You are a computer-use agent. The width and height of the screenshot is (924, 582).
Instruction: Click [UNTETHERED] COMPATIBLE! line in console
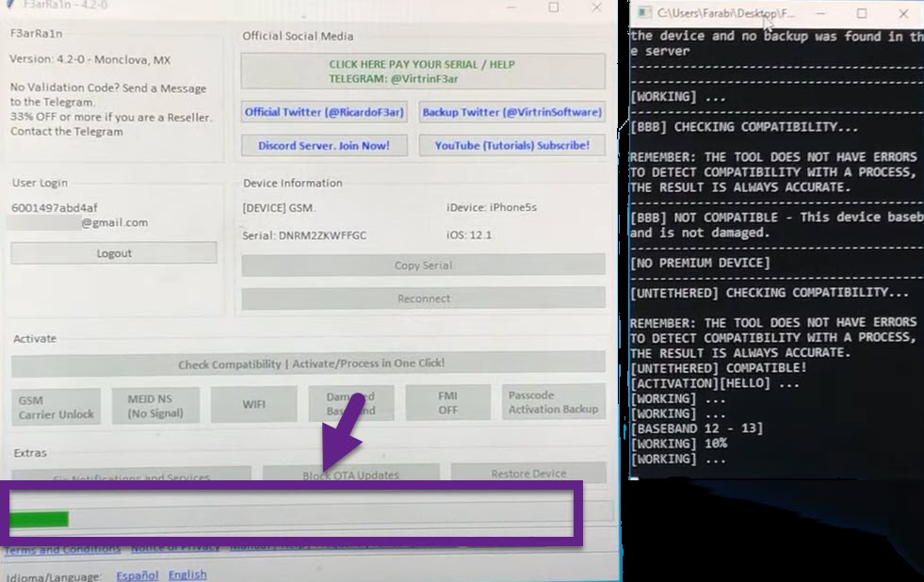pyautogui.click(x=718, y=368)
